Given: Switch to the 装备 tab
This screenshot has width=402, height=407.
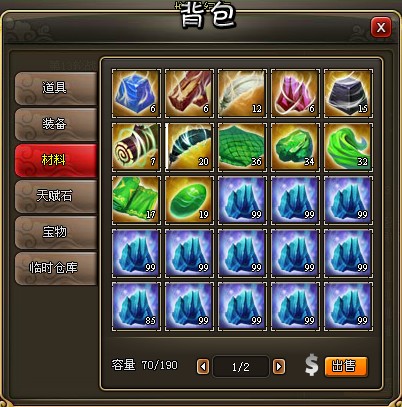Looking at the screenshot, I should point(56,124).
